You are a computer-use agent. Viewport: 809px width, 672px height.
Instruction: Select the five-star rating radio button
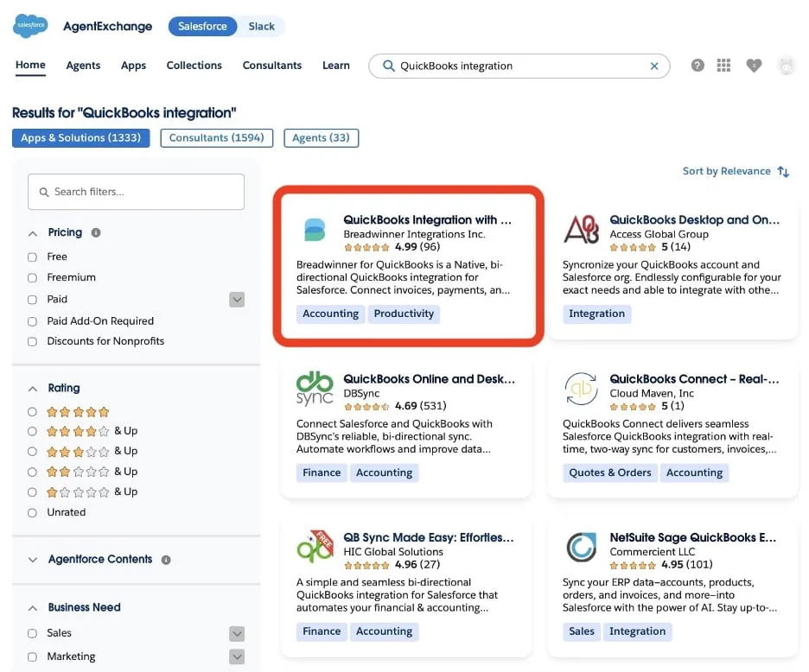point(32,411)
